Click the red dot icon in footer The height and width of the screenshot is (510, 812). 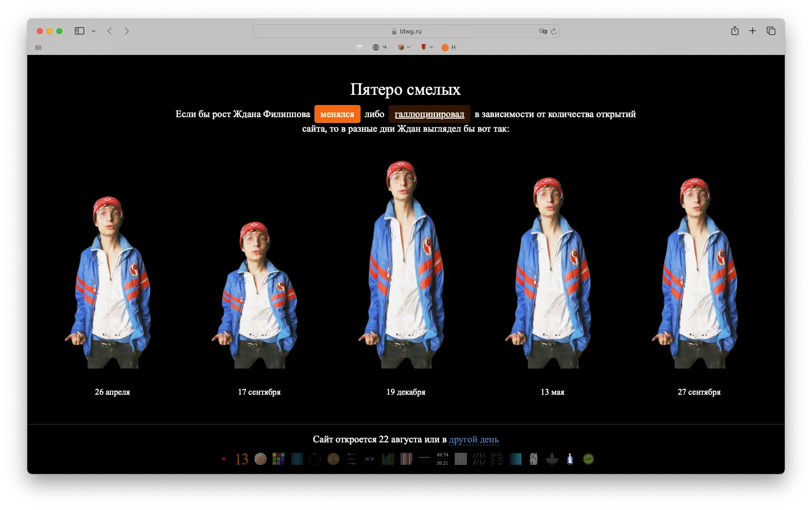pos(224,458)
